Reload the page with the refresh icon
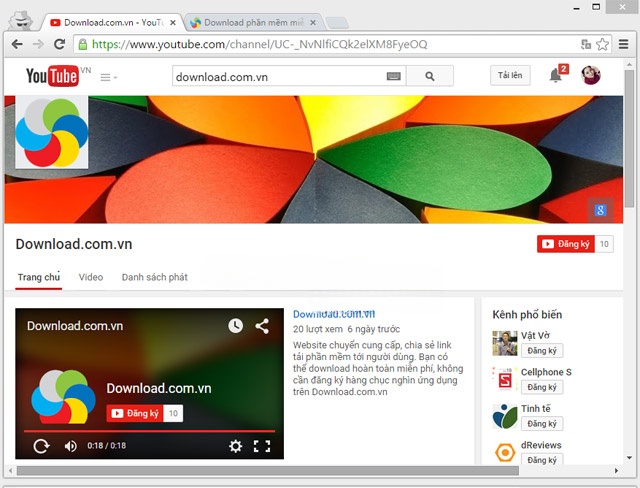Image resolution: width=640 pixels, height=488 pixels. pyautogui.click(x=60, y=44)
